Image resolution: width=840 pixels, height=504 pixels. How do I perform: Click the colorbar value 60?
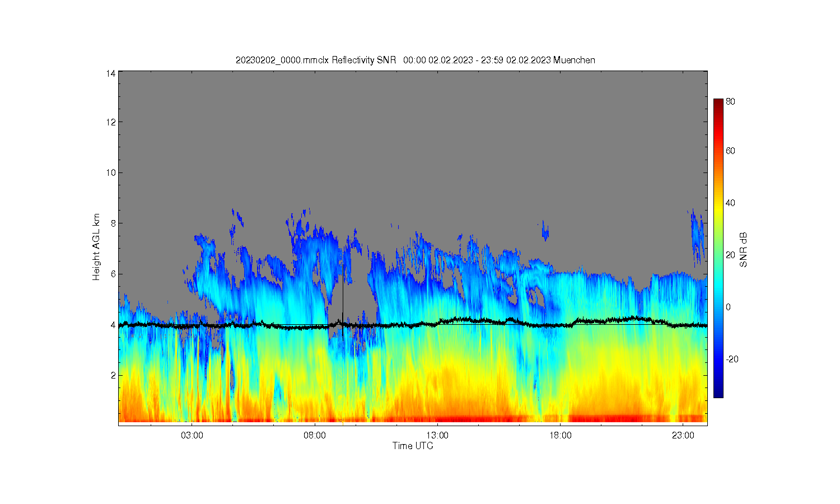tap(730, 151)
